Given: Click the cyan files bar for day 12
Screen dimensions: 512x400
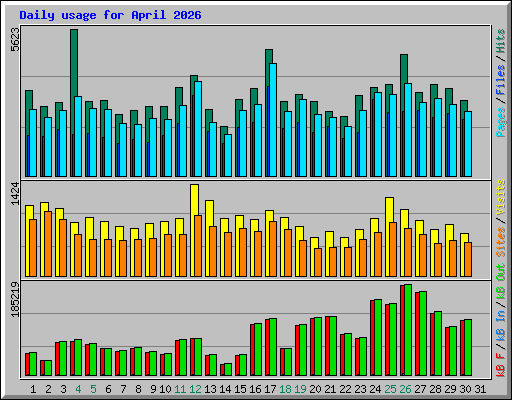Looking at the screenshot, I should [x=198, y=129].
